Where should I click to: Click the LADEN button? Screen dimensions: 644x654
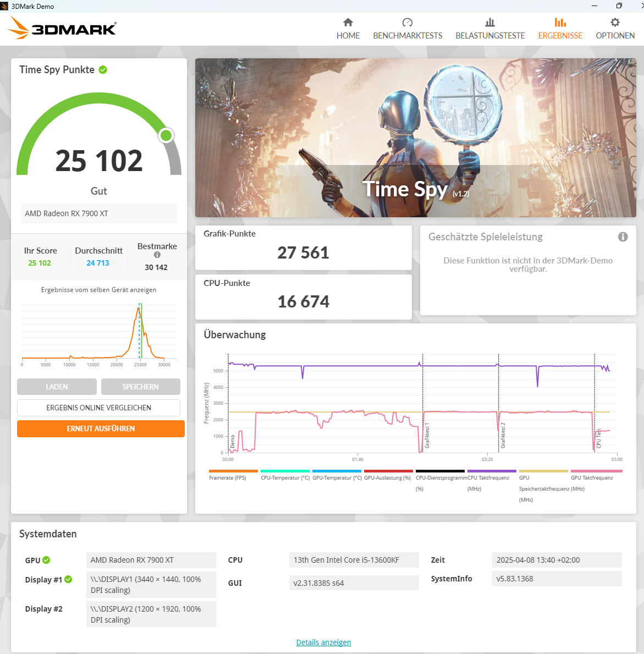tap(57, 387)
